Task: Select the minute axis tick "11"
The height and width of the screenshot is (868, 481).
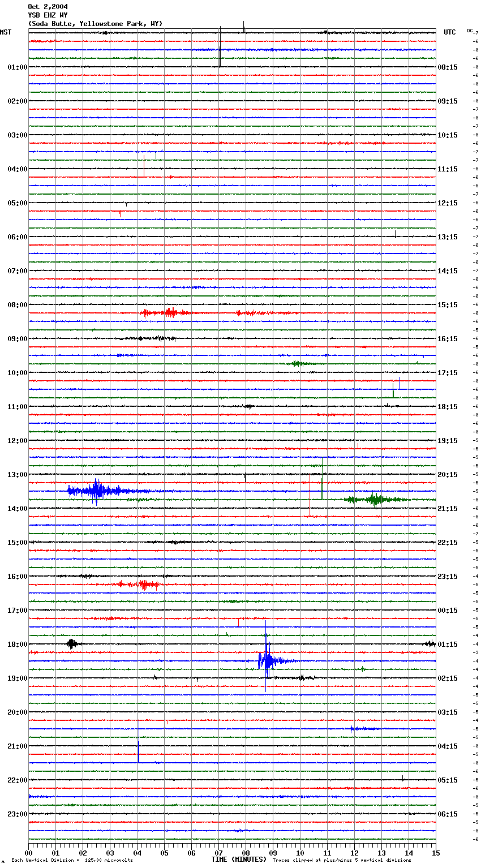Action: click(x=327, y=853)
